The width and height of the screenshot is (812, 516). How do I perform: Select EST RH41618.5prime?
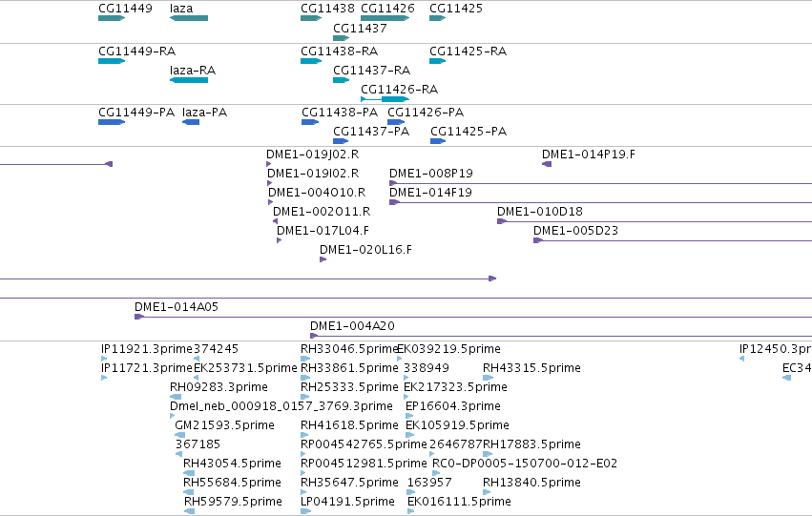304,435
